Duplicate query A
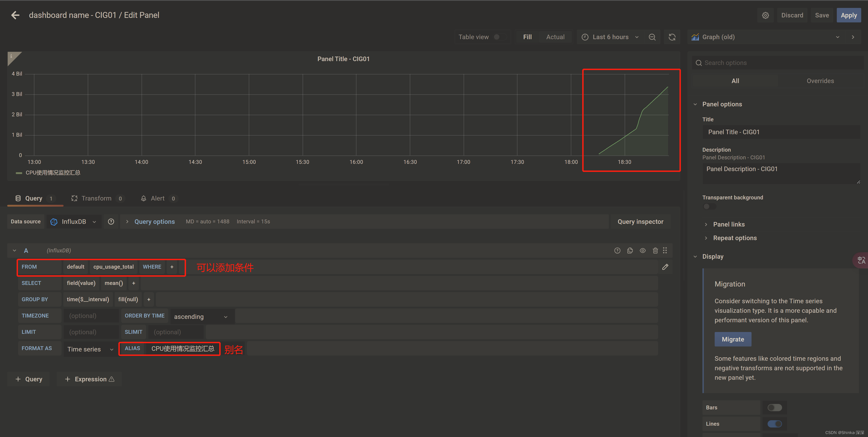Screen dimensions: 868x437 click(x=630, y=251)
